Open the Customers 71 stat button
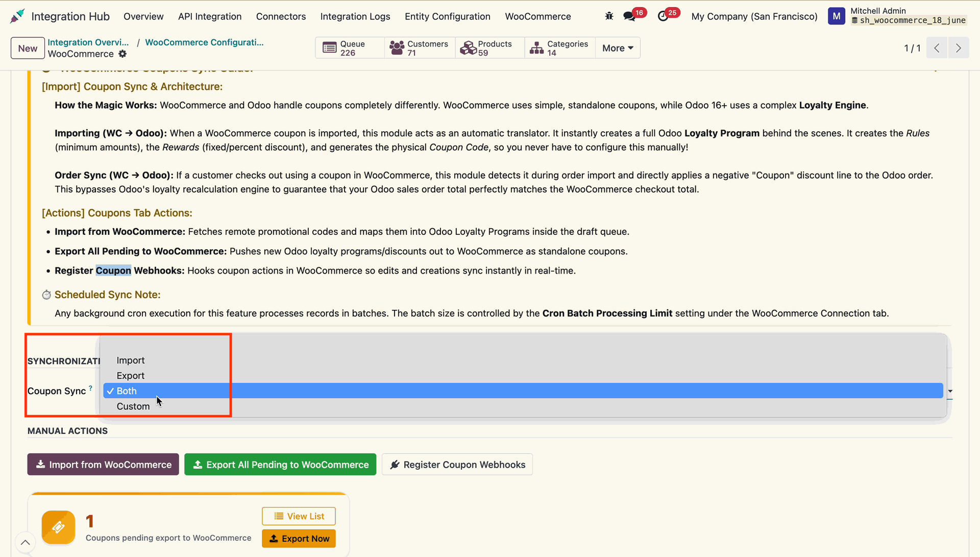 (x=420, y=48)
